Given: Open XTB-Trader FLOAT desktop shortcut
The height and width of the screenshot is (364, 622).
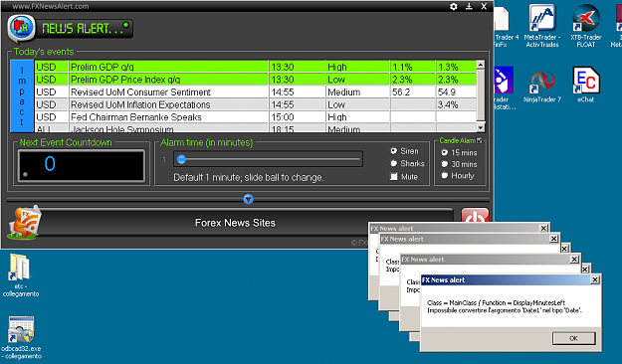Looking at the screenshot, I should coord(586,26).
